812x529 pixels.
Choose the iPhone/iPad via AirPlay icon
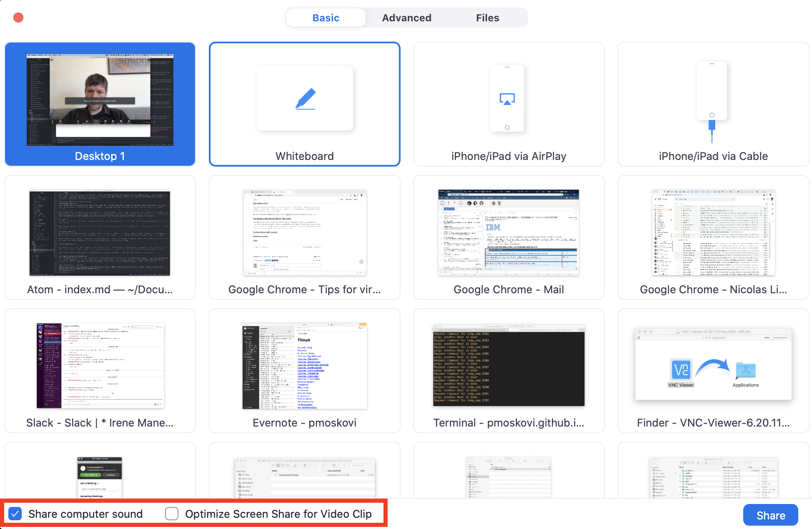coord(507,99)
